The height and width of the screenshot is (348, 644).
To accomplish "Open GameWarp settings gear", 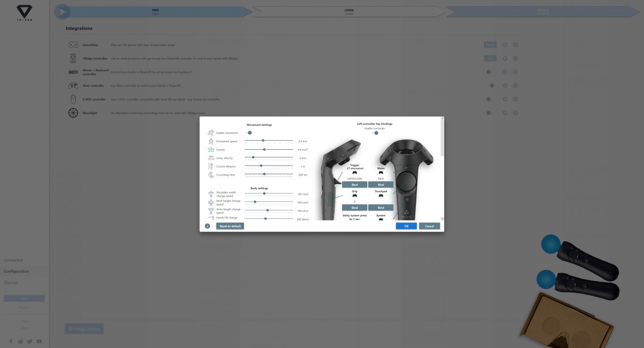I will click(x=505, y=45).
